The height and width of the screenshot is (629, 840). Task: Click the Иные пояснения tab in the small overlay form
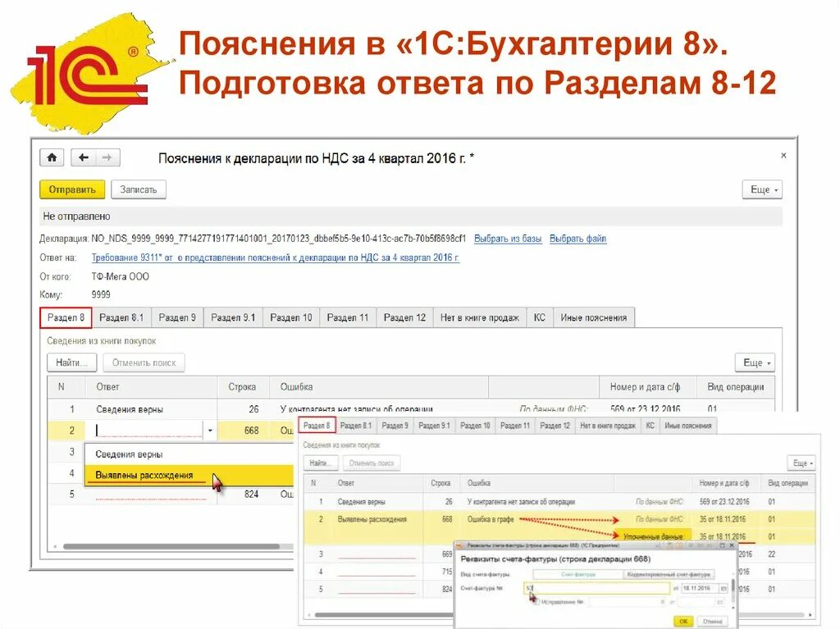[688, 426]
